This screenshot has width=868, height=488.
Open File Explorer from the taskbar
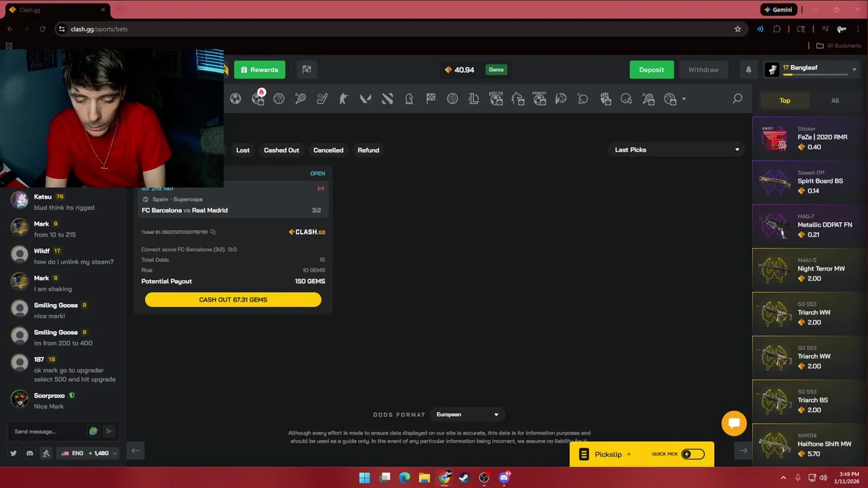pos(425,478)
